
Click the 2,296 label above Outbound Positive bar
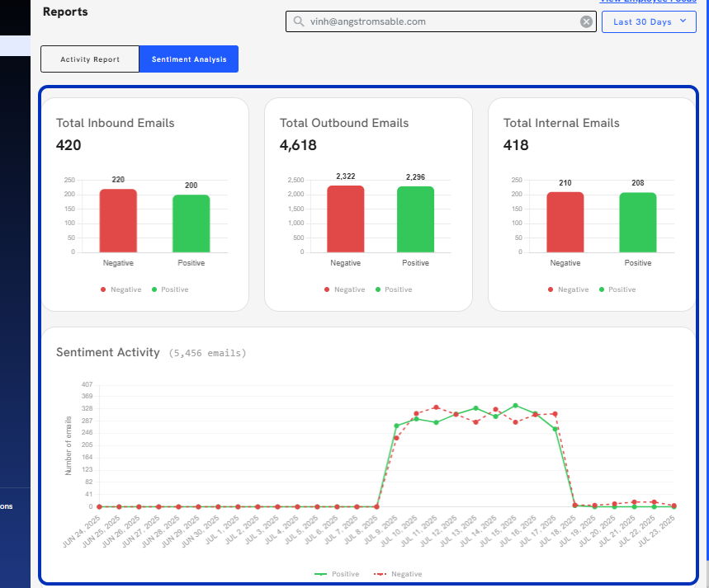(415, 177)
